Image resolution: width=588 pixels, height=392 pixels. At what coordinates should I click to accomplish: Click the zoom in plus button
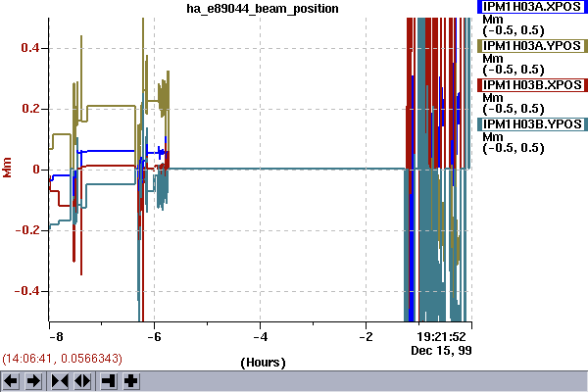[x=130, y=380]
